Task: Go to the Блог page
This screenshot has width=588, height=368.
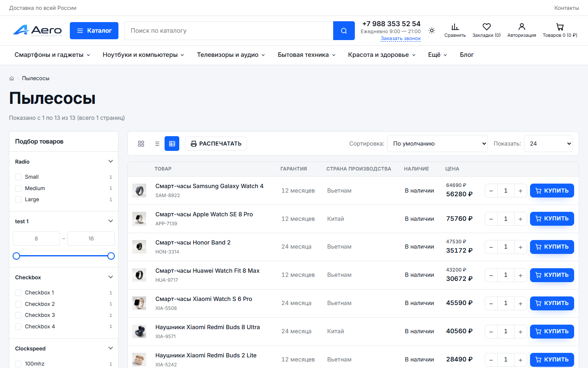Action: coord(467,55)
